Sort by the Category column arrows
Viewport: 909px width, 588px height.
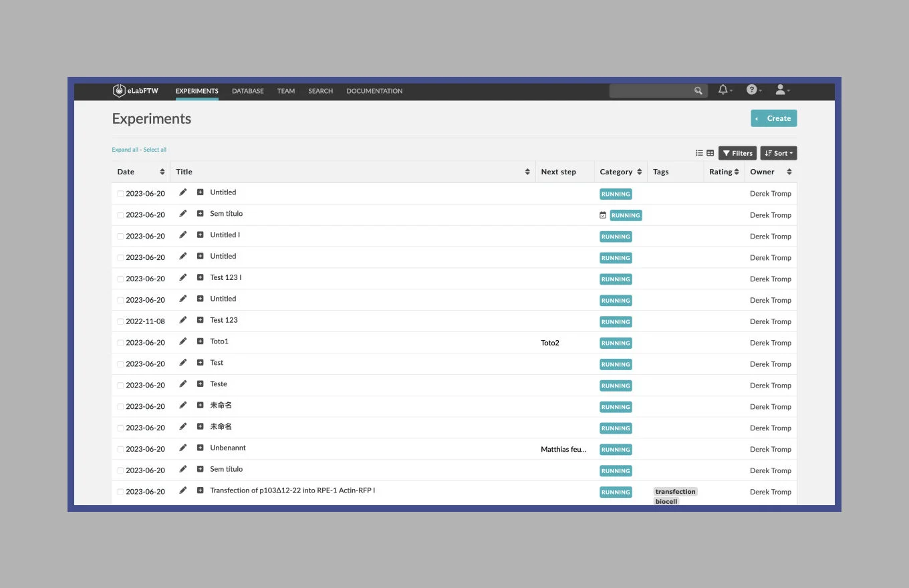point(639,172)
